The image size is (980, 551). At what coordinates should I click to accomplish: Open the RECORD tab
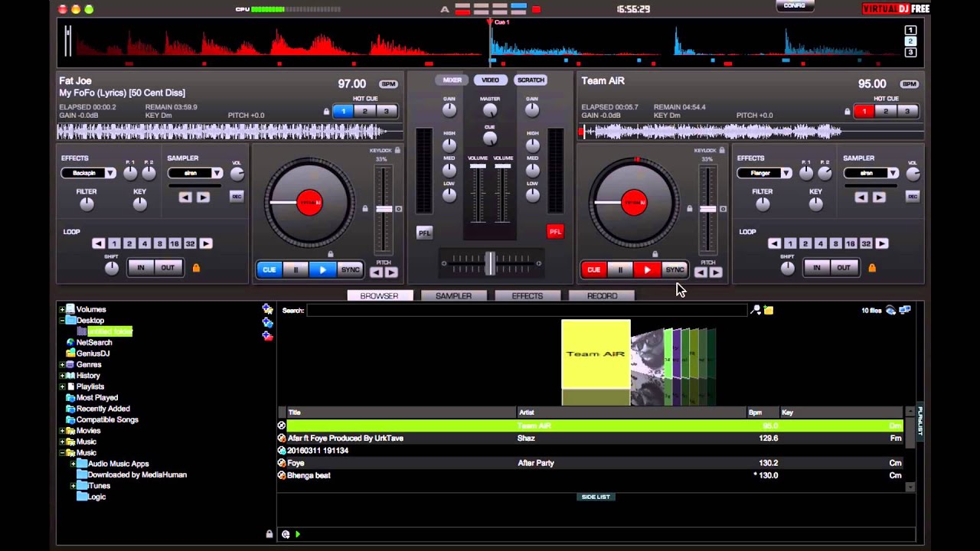click(602, 295)
